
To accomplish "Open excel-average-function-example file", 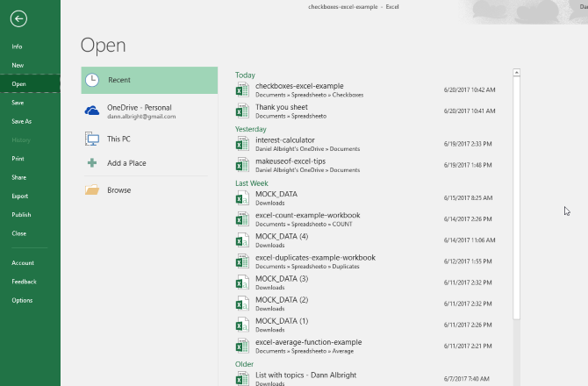I will [x=308, y=342].
